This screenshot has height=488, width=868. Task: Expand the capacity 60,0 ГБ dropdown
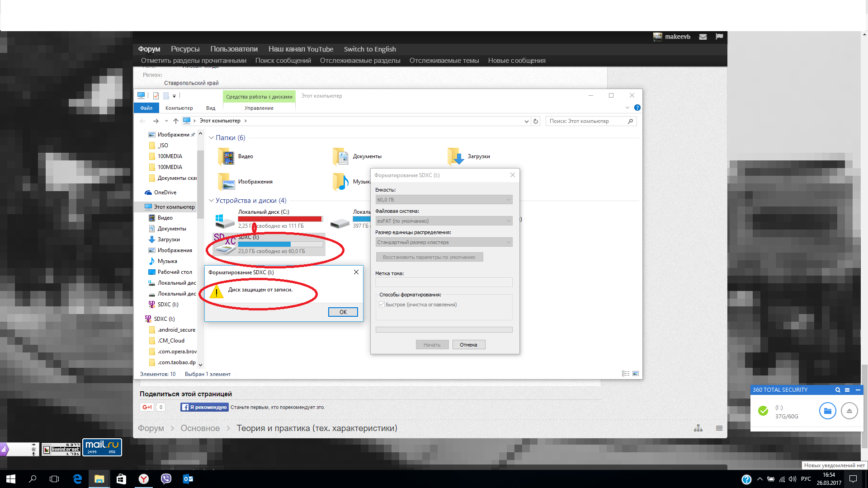443,200
